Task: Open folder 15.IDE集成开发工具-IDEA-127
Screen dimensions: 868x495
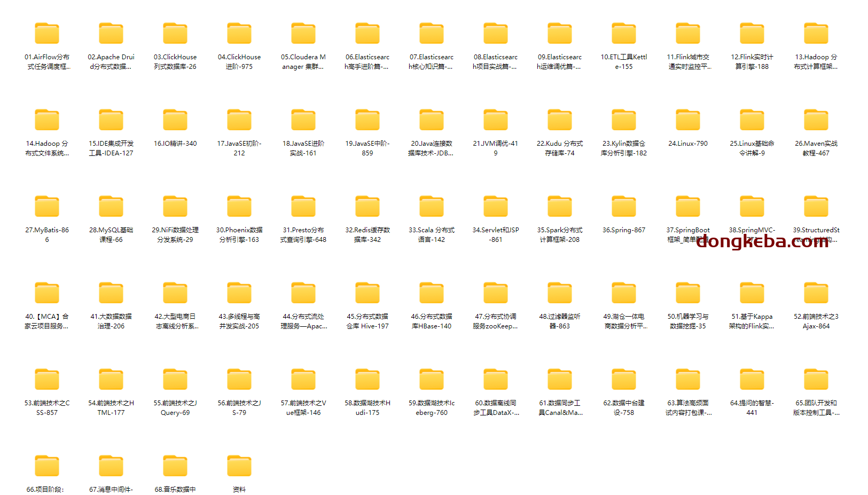Action: pyautogui.click(x=111, y=120)
